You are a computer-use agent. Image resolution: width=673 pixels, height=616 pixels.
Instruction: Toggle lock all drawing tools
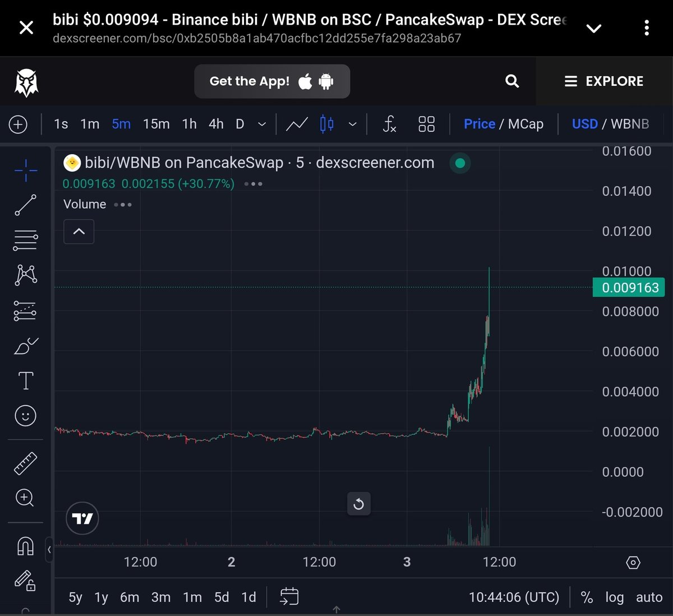pos(26,580)
